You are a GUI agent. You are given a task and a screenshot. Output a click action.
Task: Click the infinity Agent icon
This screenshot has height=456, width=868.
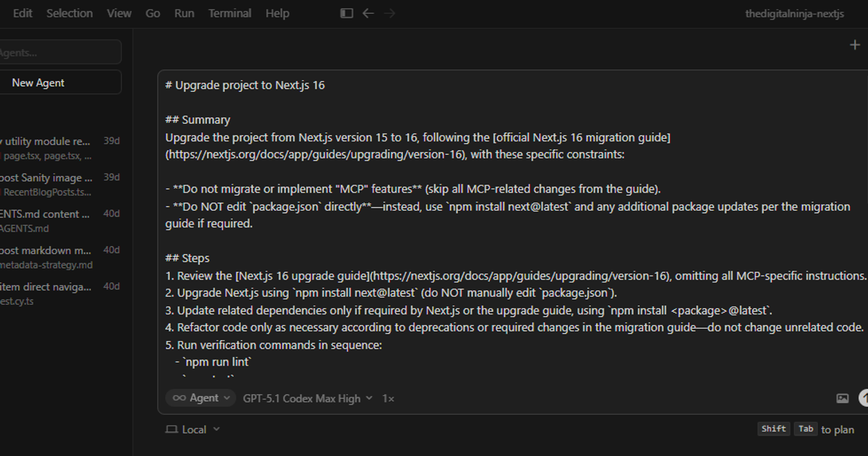(179, 398)
